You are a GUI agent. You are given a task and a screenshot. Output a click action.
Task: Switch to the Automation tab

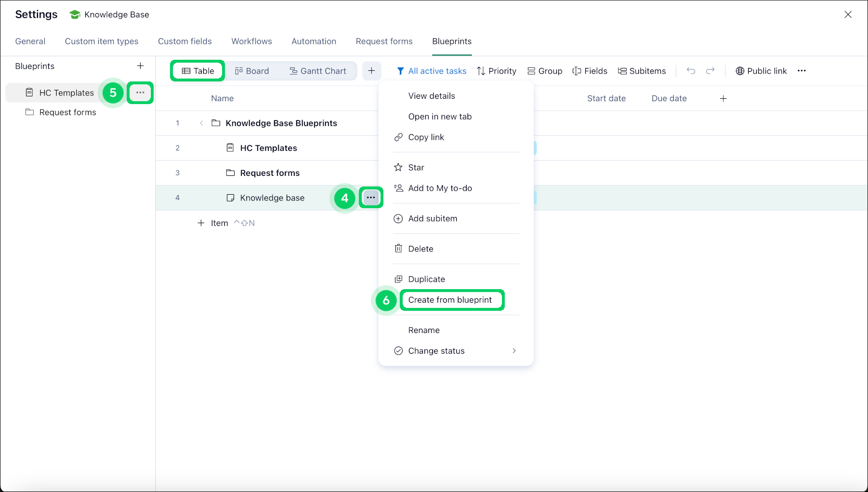point(314,41)
